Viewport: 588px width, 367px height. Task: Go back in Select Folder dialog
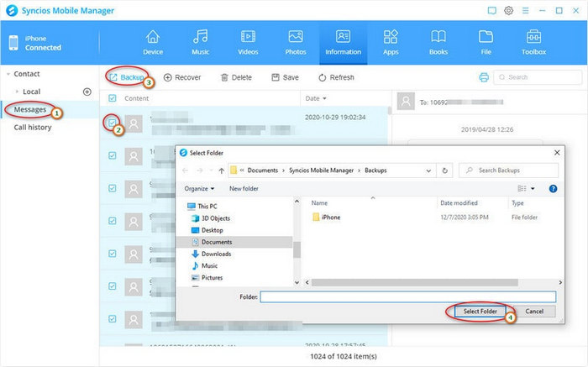coord(186,170)
